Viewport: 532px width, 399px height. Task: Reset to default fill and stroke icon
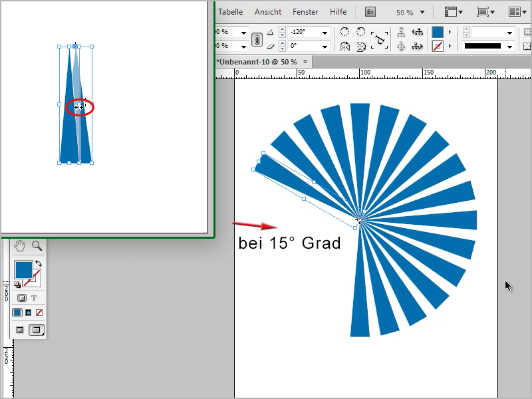pos(17,285)
